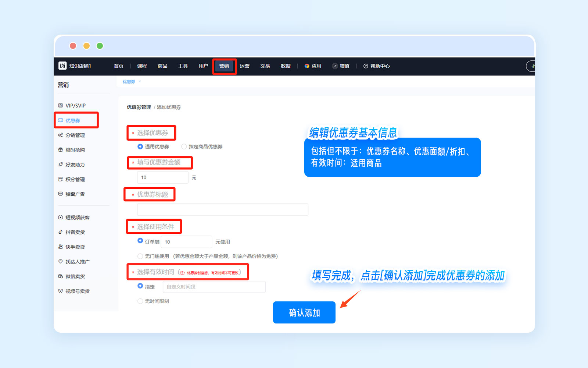Click the 元 unit text
This screenshot has width=588, height=368.
tap(194, 178)
